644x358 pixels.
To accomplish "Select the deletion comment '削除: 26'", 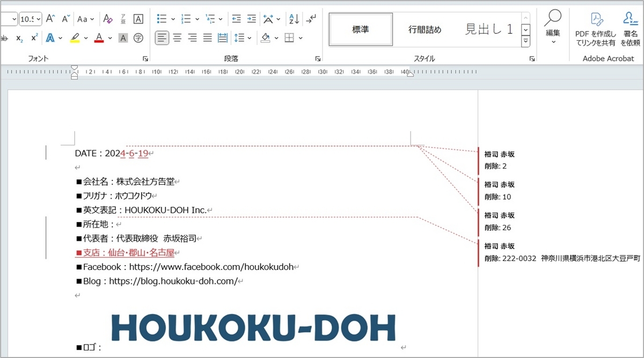I will [x=497, y=228].
